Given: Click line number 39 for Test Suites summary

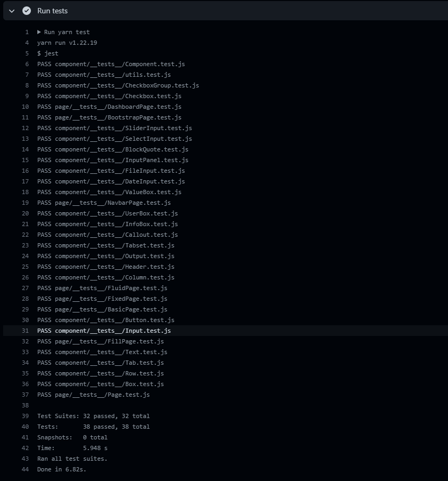Looking at the screenshot, I should (25, 416).
